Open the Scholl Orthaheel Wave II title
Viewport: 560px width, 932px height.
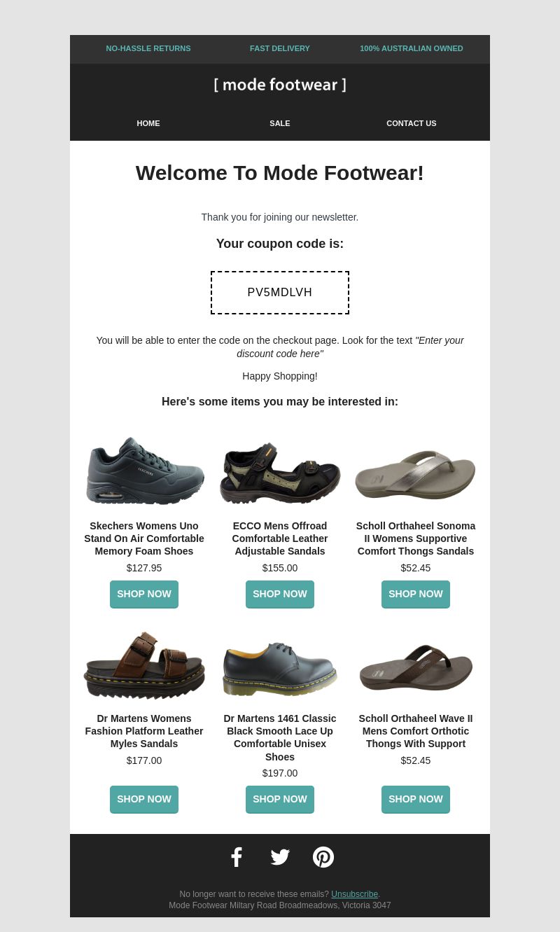[416, 731]
